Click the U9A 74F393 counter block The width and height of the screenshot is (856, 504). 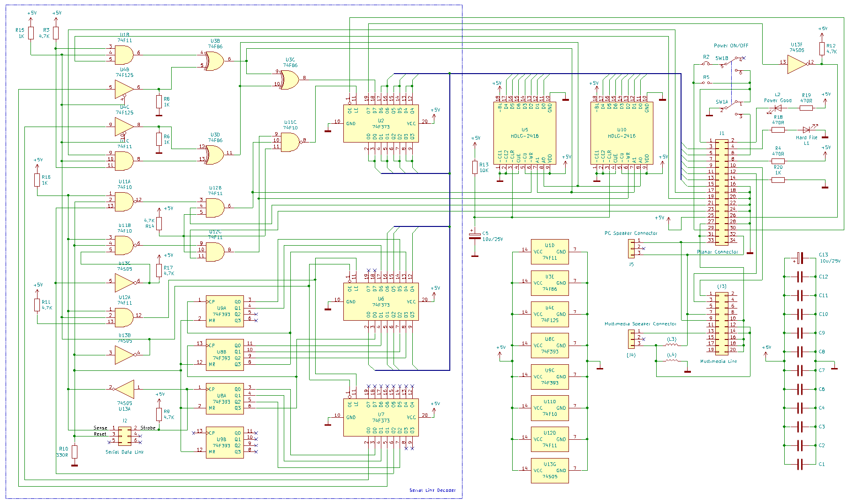click(225, 311)
